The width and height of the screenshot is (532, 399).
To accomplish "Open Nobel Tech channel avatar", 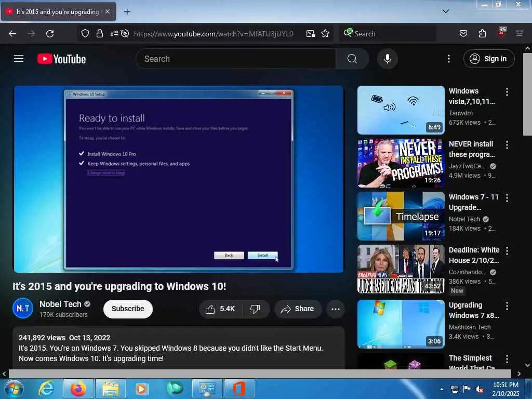I will tap(23, 308).
